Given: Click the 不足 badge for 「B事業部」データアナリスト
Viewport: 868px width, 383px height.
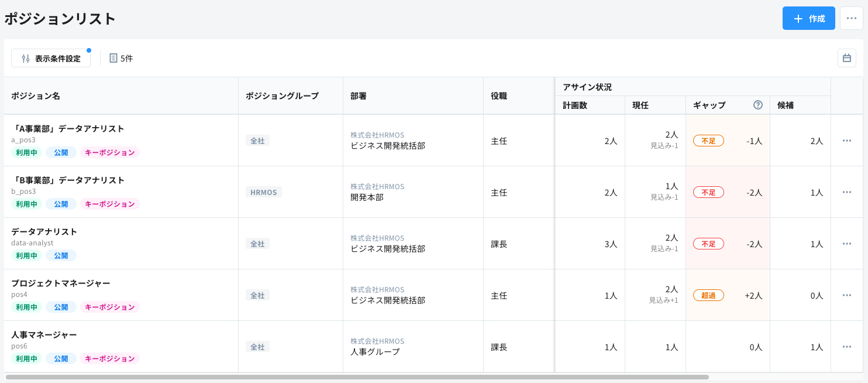Looking at the screenshot, I should (708, 191).
